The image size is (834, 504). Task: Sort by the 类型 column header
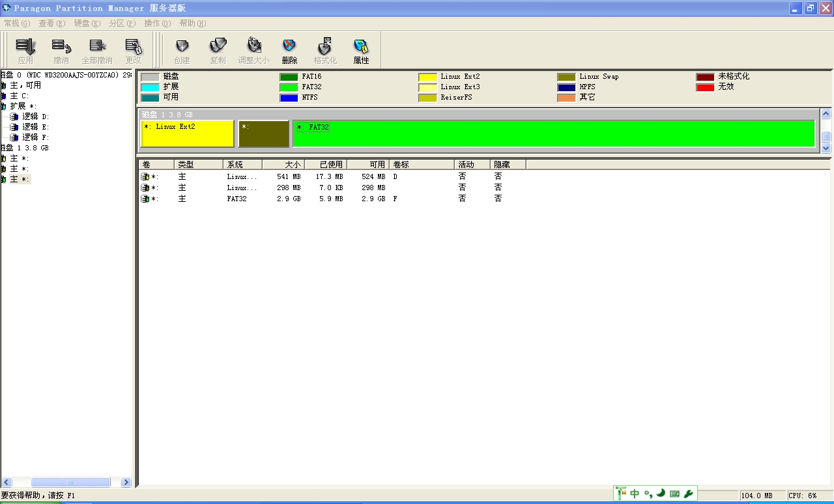click(x=199, y=165)
